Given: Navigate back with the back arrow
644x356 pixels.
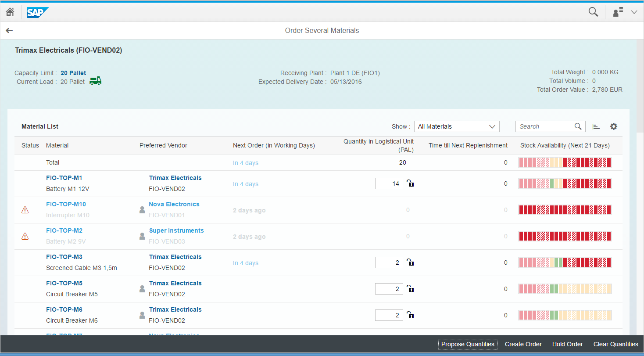Looking at the screenshot, I should click(x=9, y=30).
